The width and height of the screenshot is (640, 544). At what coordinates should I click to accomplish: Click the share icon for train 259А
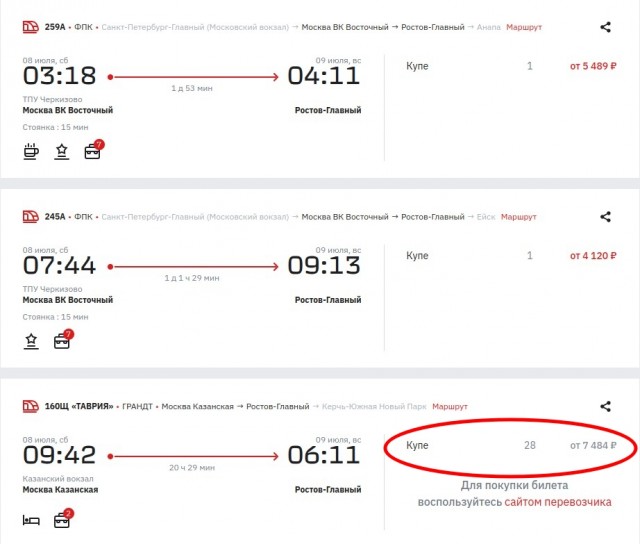(605, 28)
